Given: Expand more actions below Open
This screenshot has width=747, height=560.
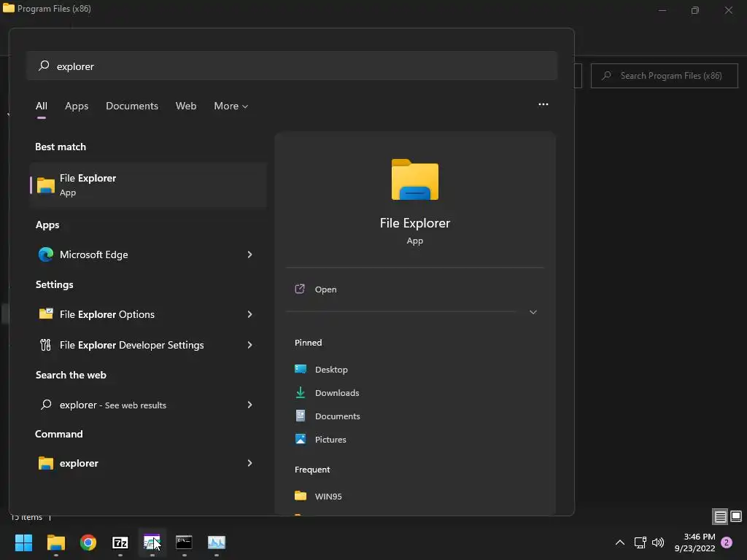Looking at the screenshot, I should point(533,312).
